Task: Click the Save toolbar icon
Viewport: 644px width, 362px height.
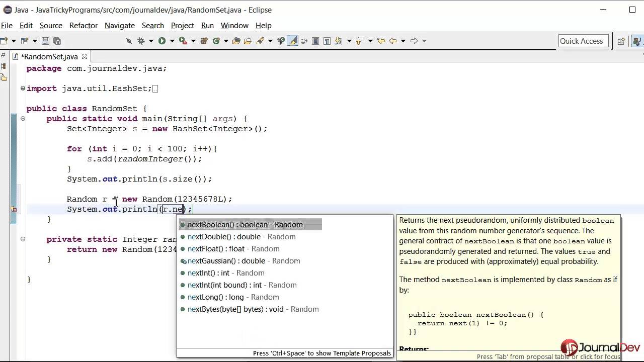Action: coord(45,41)
